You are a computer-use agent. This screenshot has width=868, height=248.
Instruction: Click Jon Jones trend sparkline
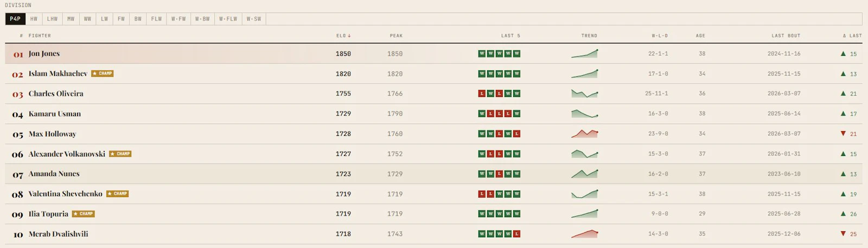[584, 54]
